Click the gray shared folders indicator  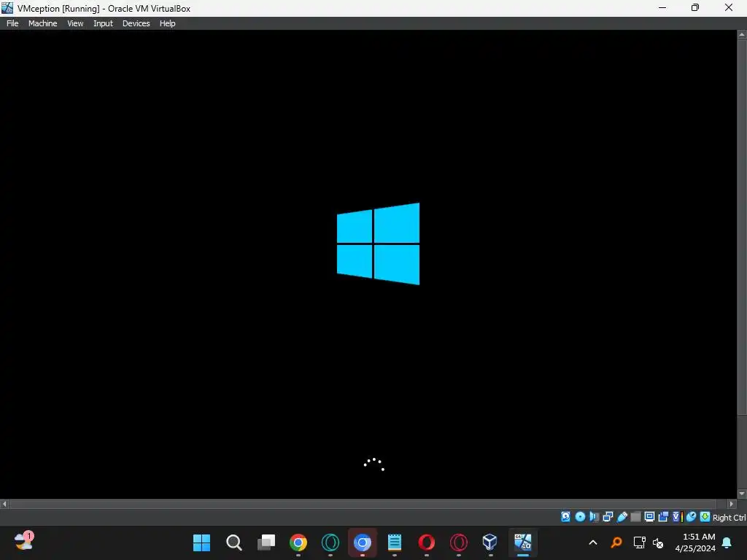635,517
